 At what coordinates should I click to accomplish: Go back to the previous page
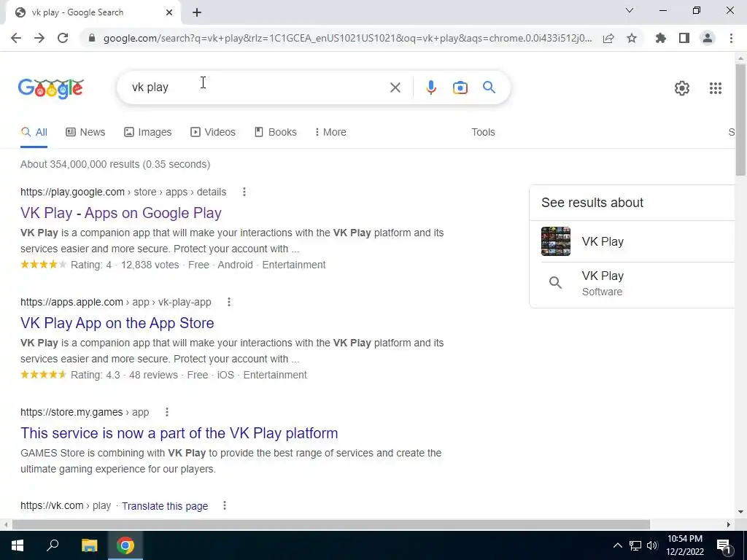tap(16, 38)
